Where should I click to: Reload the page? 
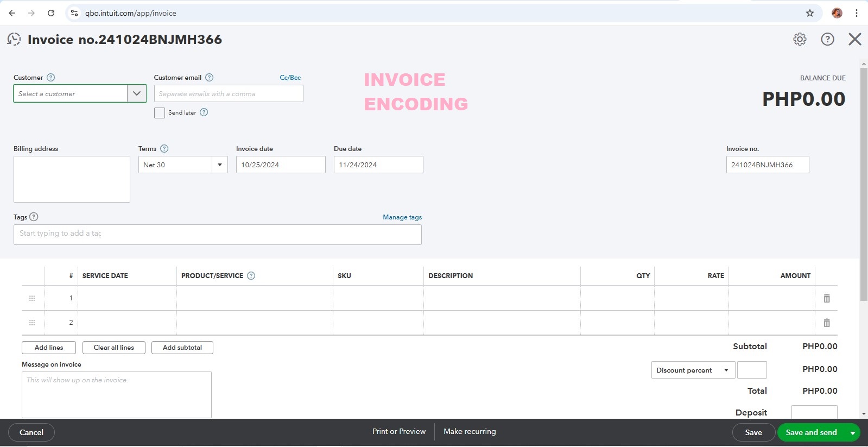(51, 13)
